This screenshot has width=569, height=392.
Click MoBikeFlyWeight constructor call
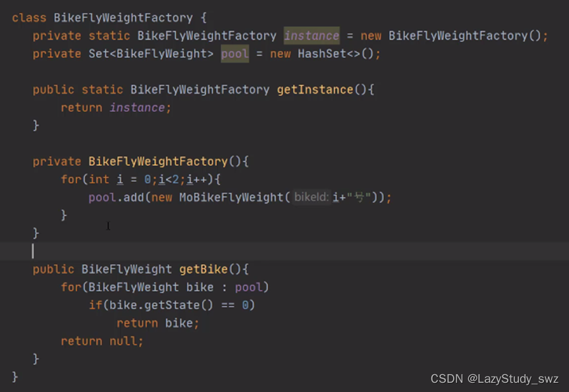(231, 197)
